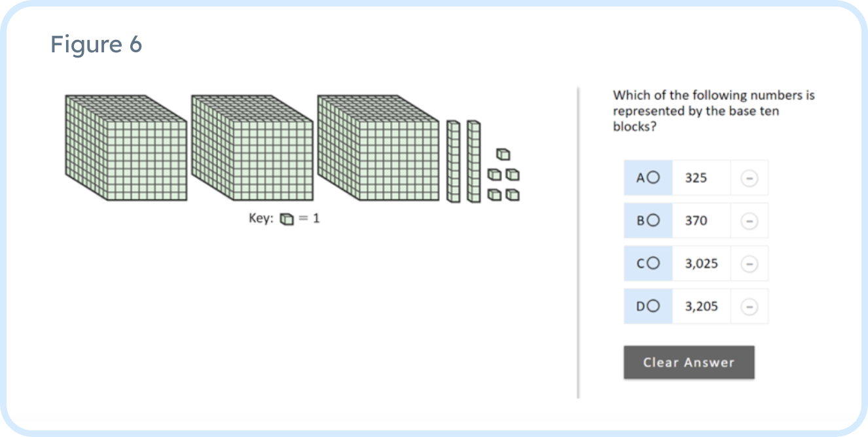
Task: Click the unit cube icon in the Key
Action: (x=287, y=219)
